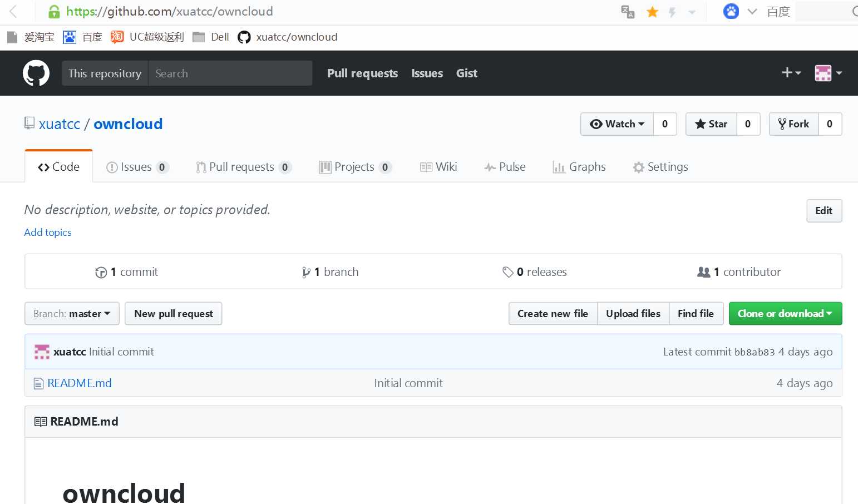Switch to the Pulse tab
Viewport: 858px width, 504px height.
pos(505,167)
